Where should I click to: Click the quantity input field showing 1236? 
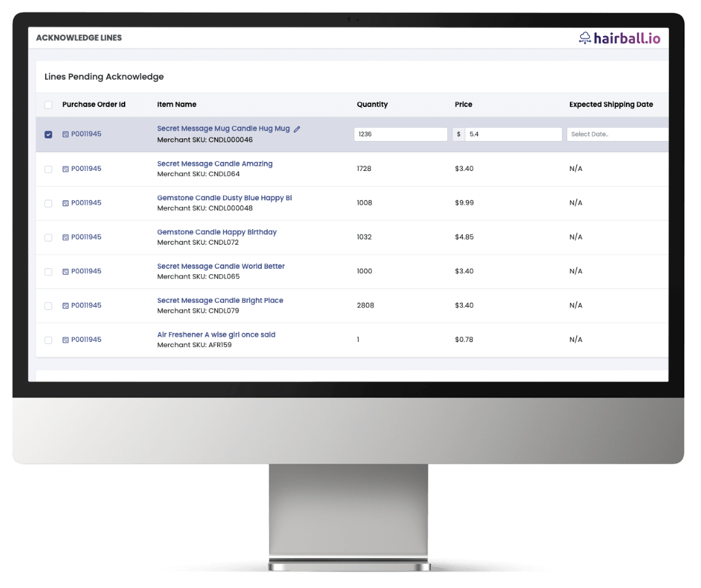click(x=400, y=134)
